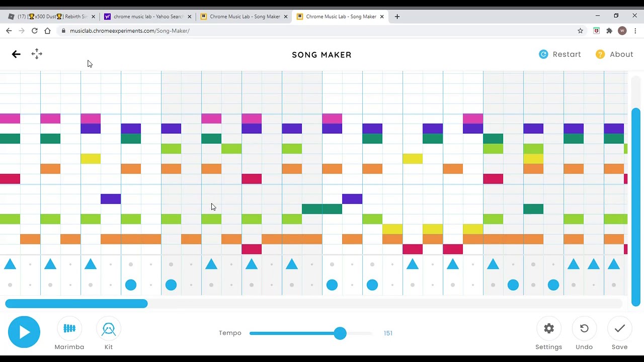Click the site lock icon in address bar
The image size is (644, 362).
tap(63, 31)
